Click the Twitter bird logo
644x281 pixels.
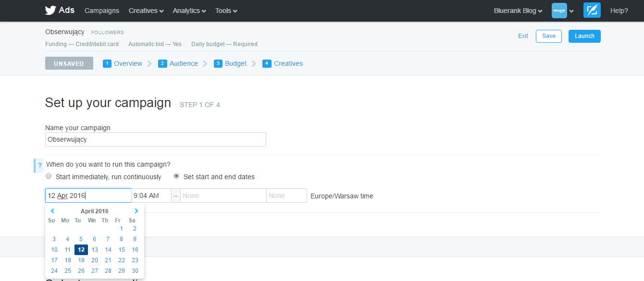(x=50, y=11)
